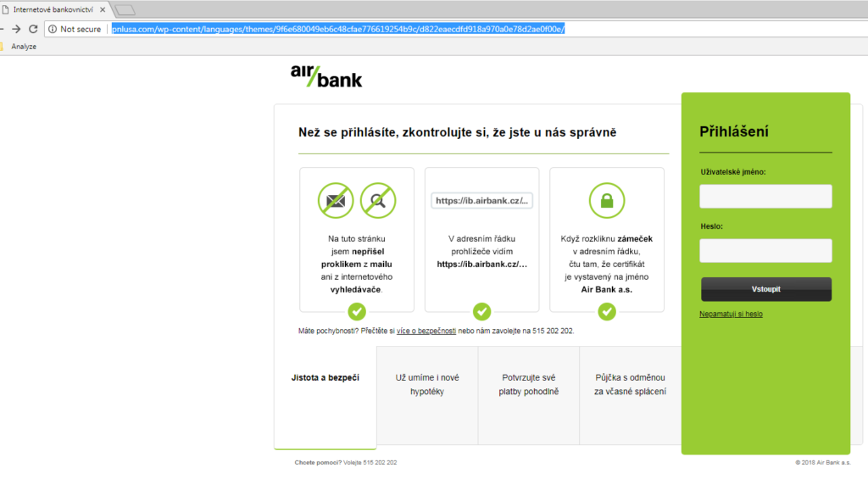Image resolution: width=868 pixels, height=479 pixels.
Task: Click the https://ib.airbank.cz/ address sample box
Action: 481,200
